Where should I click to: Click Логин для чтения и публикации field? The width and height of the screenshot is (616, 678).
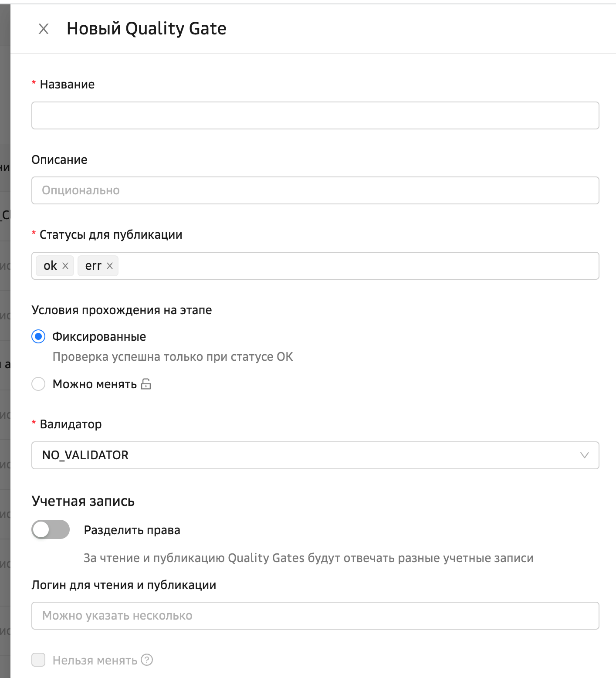tap(315, 616)
